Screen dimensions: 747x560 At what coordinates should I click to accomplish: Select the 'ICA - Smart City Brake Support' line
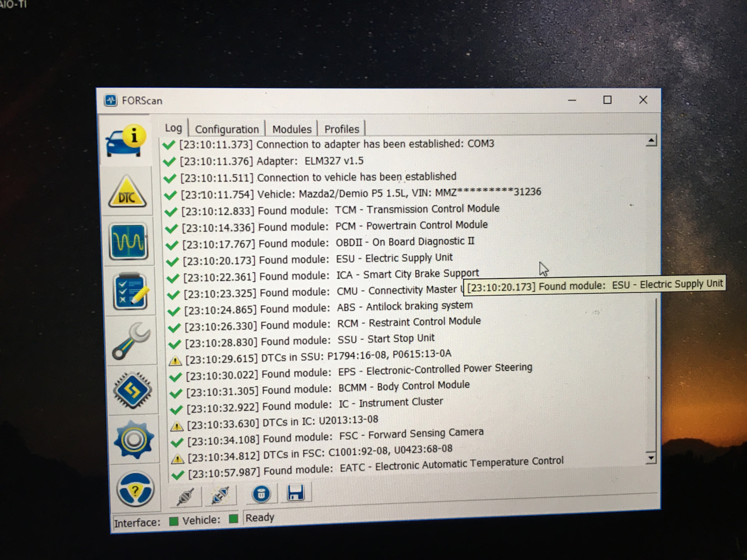[x=323, y=275]
